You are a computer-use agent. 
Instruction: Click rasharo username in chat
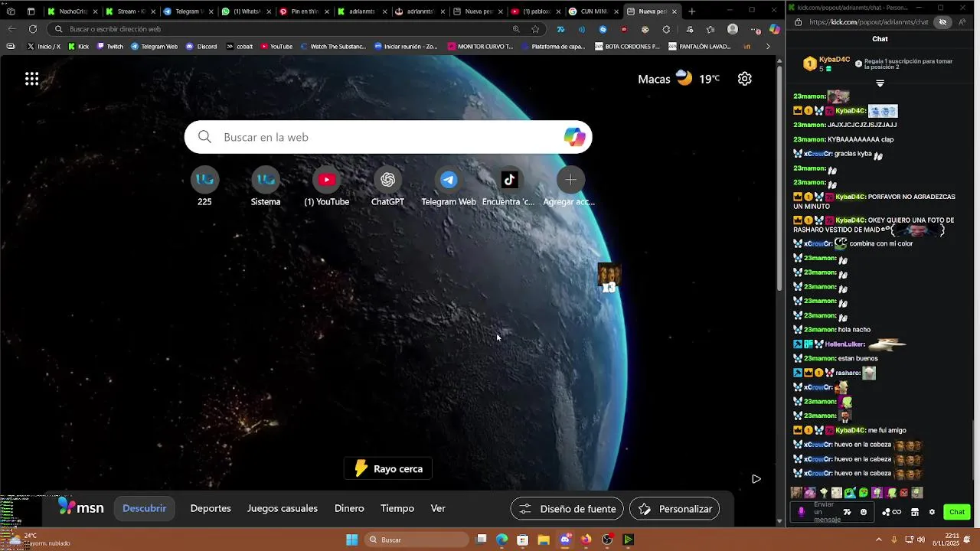(847, 373)
